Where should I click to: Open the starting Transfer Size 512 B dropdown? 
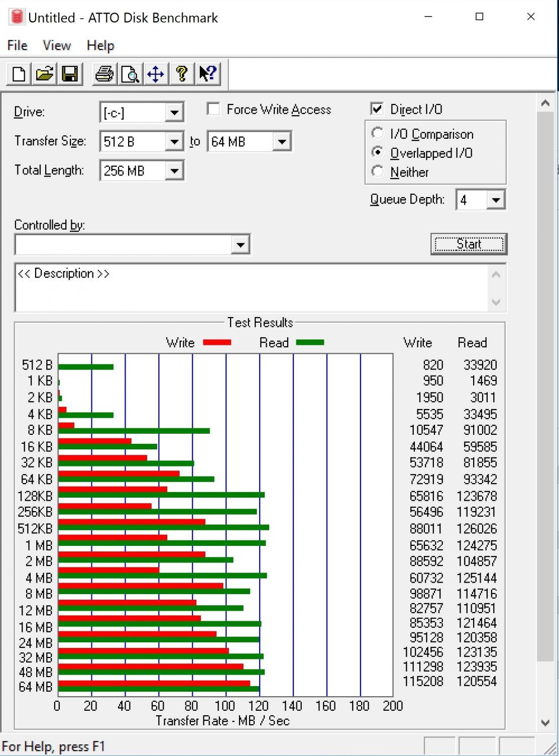[174, 142]
